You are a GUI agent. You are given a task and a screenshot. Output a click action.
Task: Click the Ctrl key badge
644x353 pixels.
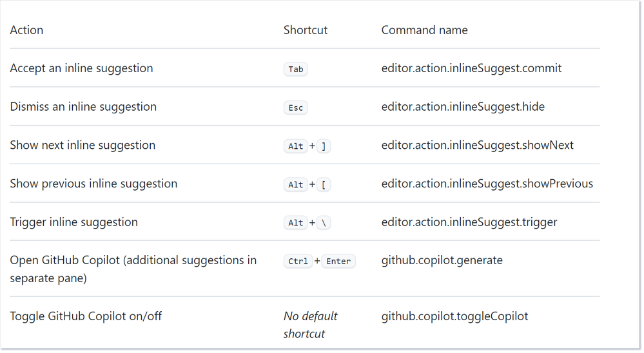point(298,261)
